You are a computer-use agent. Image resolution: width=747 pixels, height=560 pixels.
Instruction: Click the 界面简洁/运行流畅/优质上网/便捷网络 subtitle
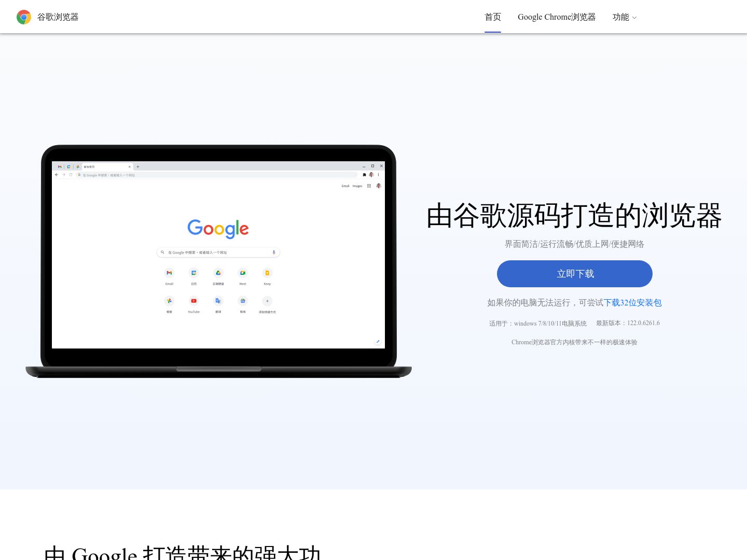[574, 244]
